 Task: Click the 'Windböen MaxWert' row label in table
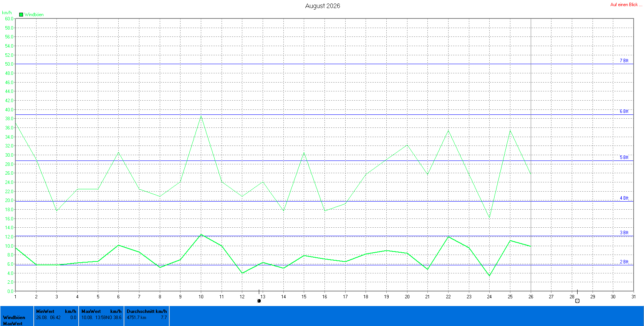pyautogui.click(x=14, y=321)
